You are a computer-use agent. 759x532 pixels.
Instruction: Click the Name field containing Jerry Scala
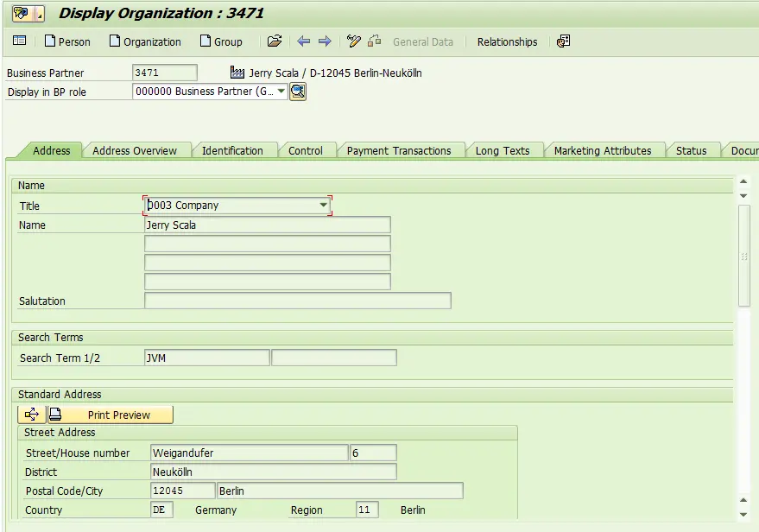tap(267, 225)
